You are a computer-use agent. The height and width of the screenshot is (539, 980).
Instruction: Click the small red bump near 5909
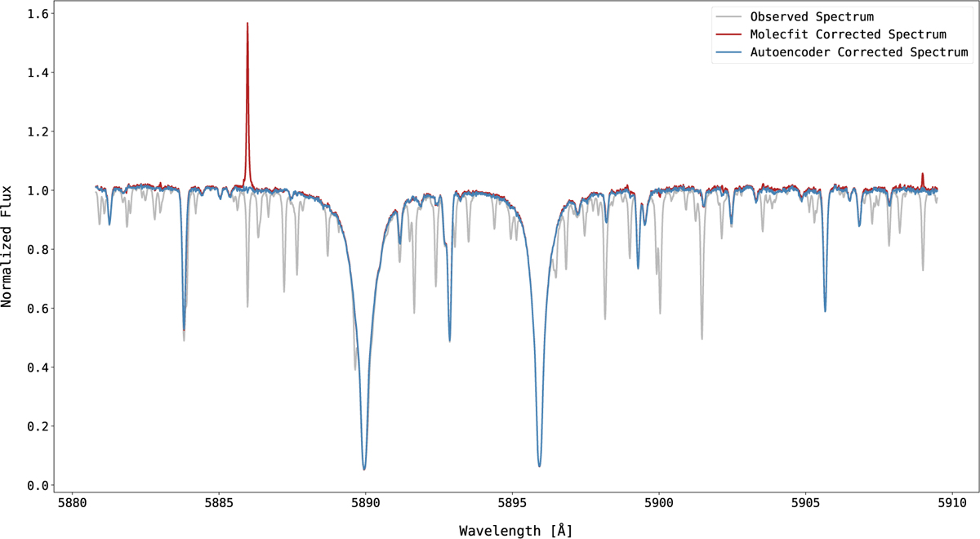pos(922,174)
